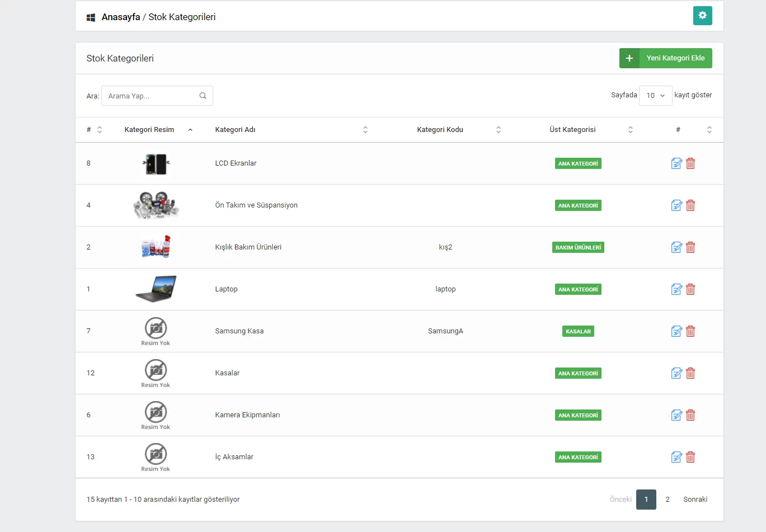Open the records per page dropdown
The height and width of the screenshot is (532, 766).
(x=655, y=96)
